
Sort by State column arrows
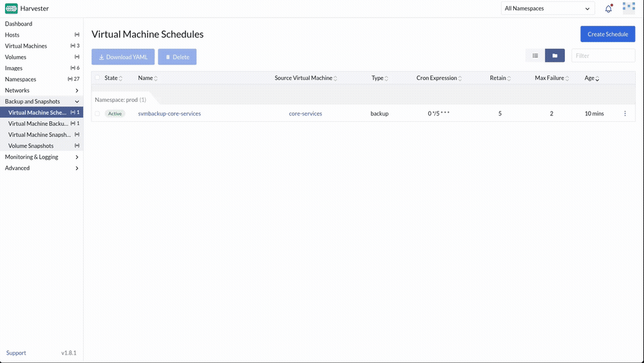click(120, 78)
